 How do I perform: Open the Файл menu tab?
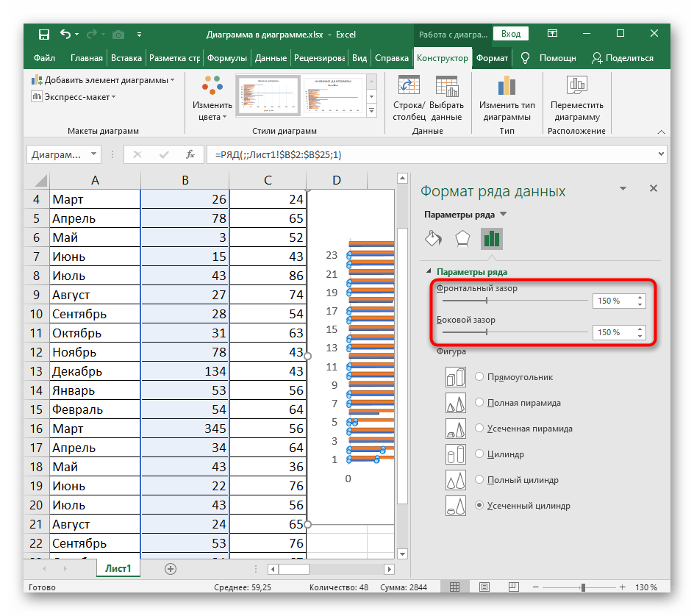pyautogui.click(x=44, y=58)
